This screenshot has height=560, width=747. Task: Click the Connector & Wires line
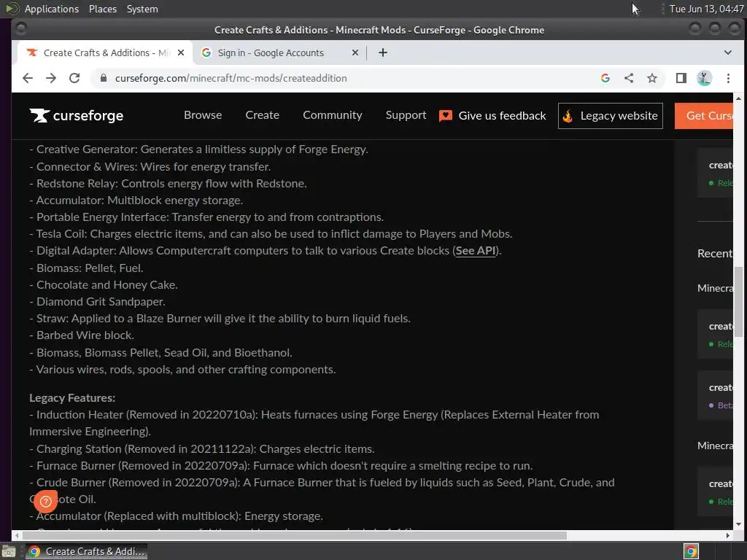pos(150,167)
